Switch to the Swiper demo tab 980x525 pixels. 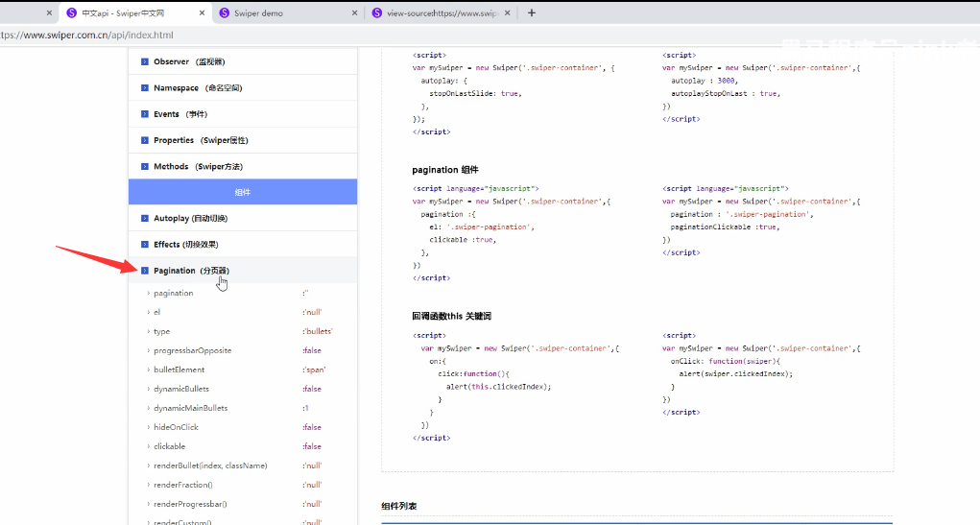(289, 12)
